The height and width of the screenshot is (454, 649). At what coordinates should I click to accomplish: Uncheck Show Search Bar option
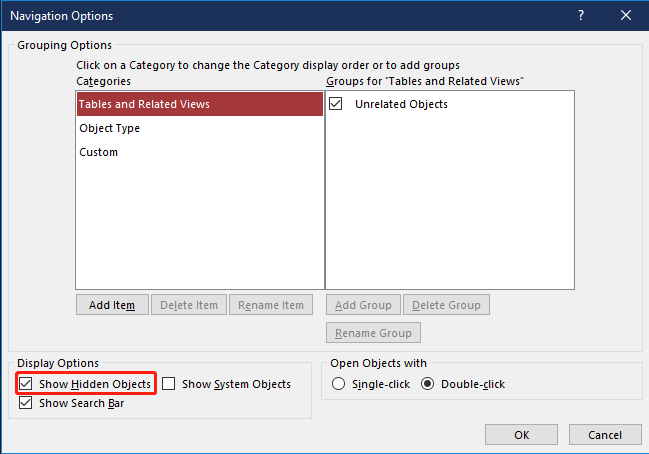(x=26, y=403)
